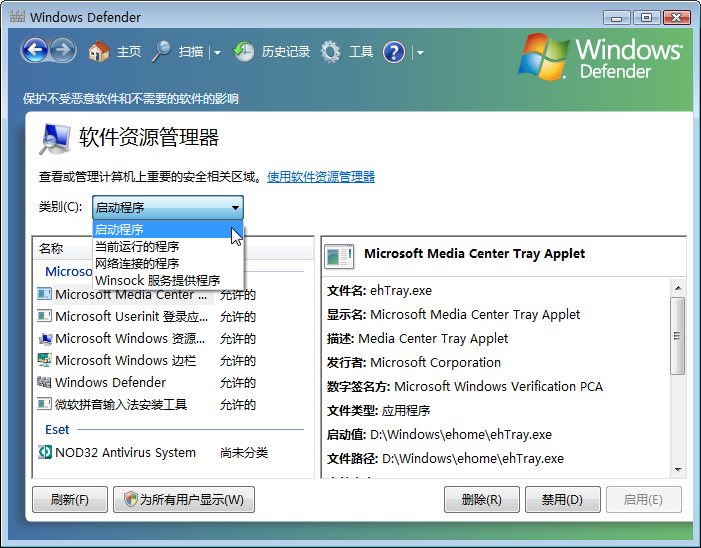Click the 主页 toolbar label
This screenshot has width=701, height=548.
[x=129, y=52]
